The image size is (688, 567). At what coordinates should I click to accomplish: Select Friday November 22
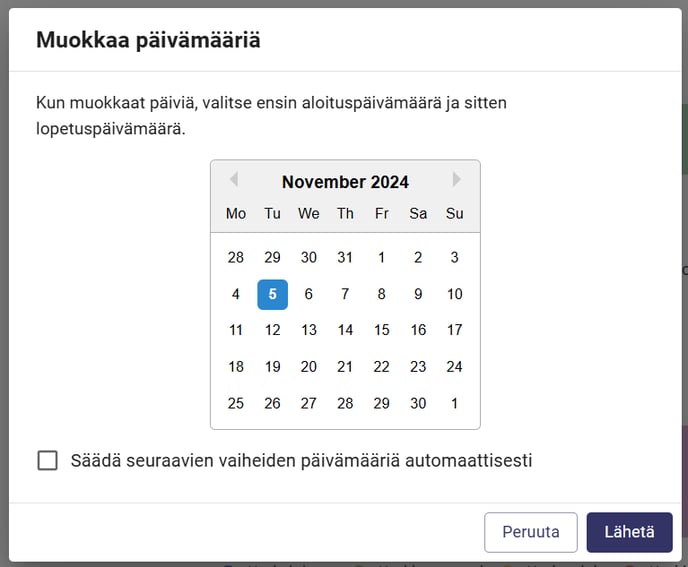(x=382, y=366)
